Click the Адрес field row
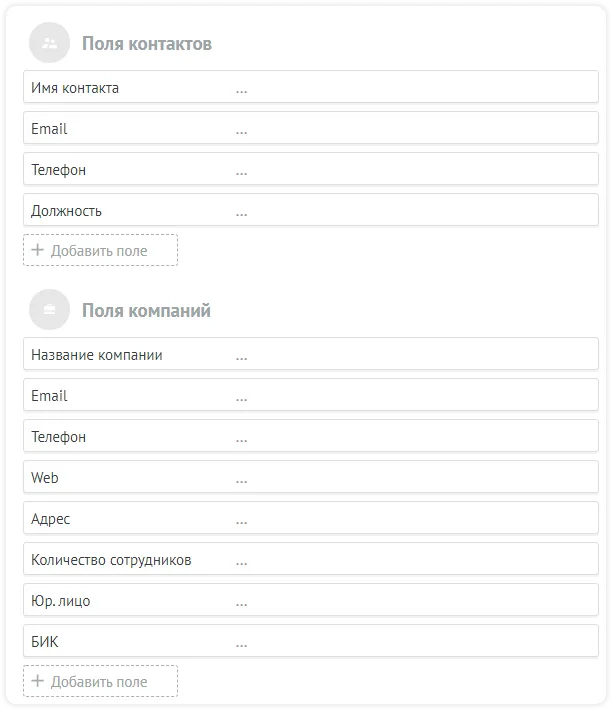 [x=310, y=519]
